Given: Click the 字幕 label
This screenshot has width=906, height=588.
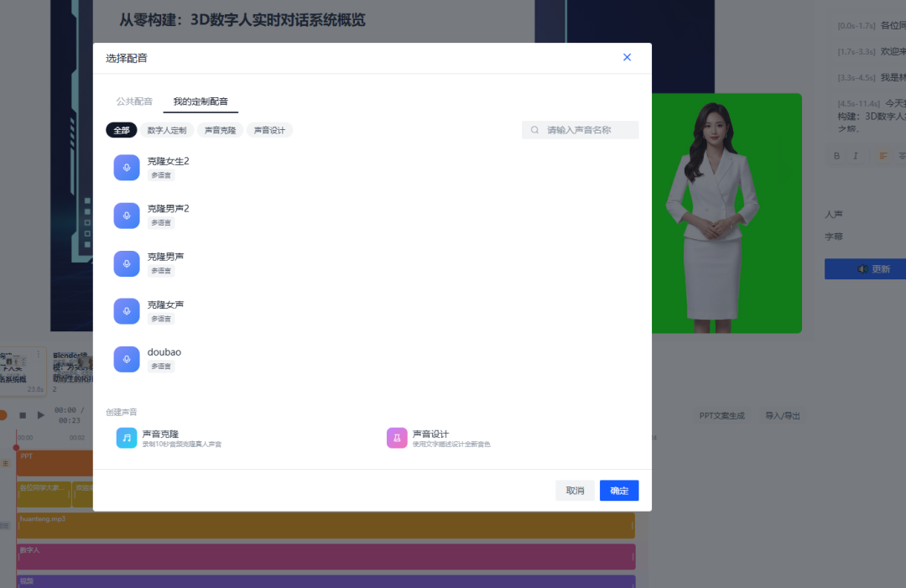Looking at the screenshot, I should (834, 237).
